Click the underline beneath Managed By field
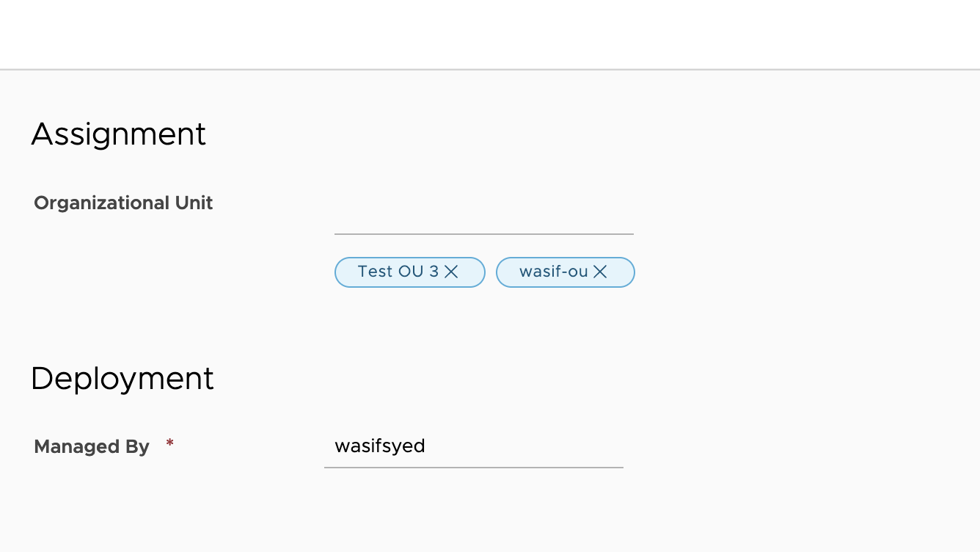980x552 pixels. tap(473, 465)
